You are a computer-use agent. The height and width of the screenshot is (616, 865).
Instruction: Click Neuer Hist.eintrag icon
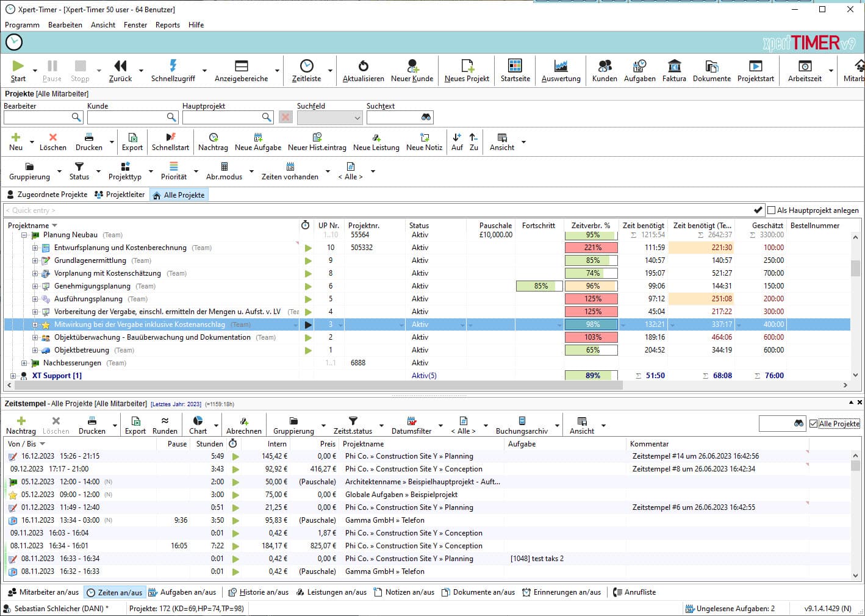pos(317,141)
